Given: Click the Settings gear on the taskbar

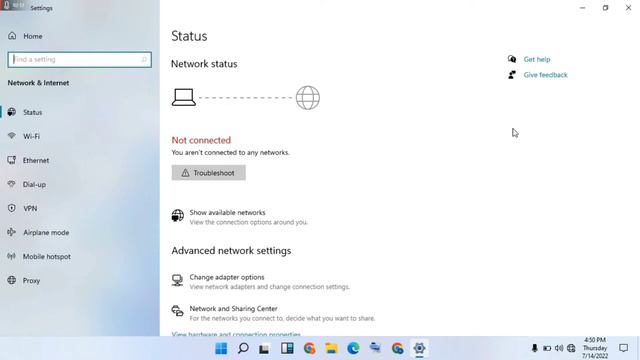Looking at the screenshot, I should tap(419, 348).
